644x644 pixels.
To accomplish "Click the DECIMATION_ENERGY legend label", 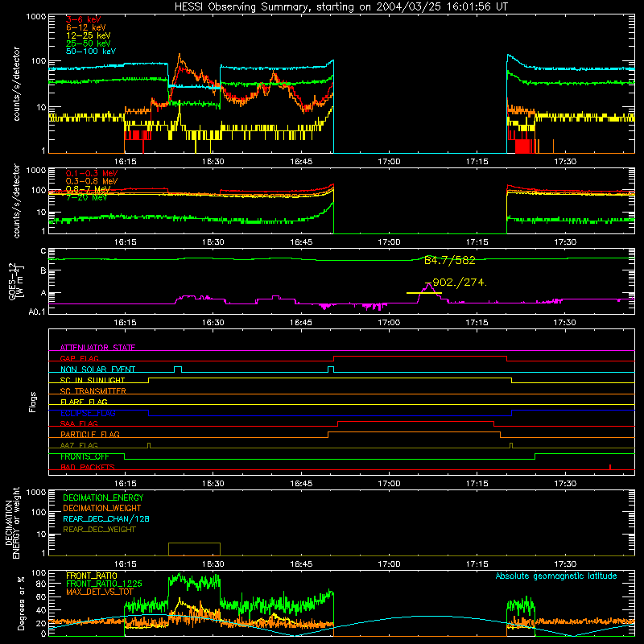I will click(103, 497).
